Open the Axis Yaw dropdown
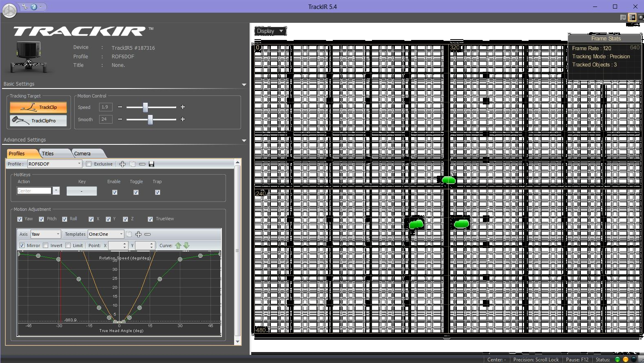Viewport: 644px width, 363px height. 46,234
